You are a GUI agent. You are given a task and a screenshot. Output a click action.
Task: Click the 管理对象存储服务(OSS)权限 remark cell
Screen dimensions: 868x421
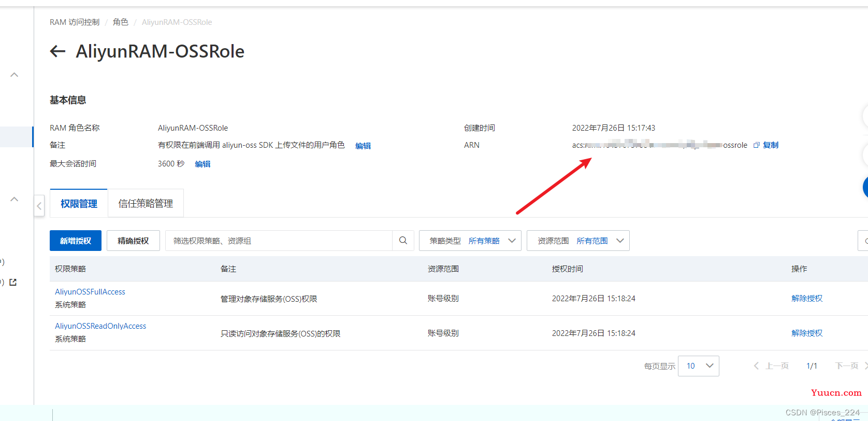click(x=269, y=299)
